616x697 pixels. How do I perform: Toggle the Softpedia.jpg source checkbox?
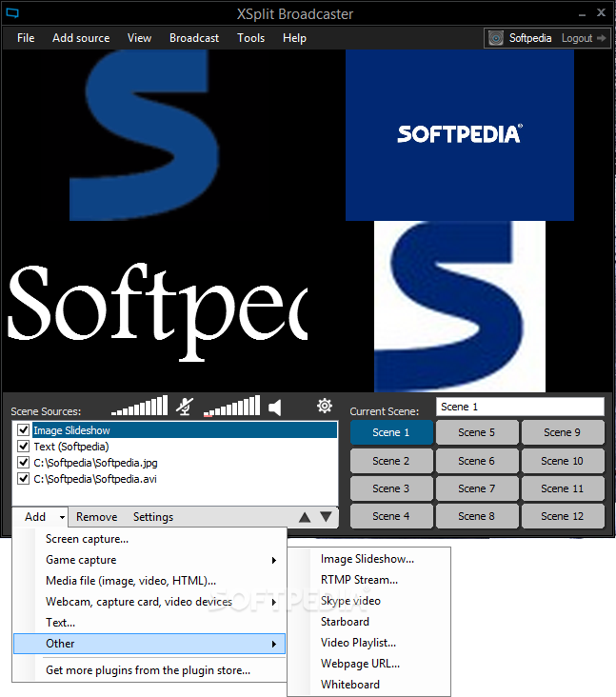click(23, 463)
